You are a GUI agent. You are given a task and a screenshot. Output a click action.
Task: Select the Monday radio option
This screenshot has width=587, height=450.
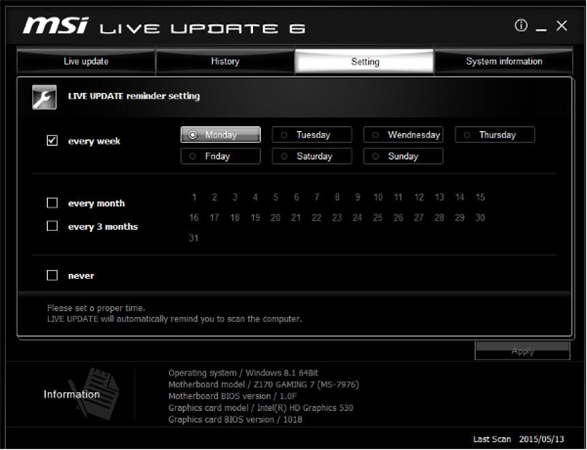[x=220, y=135]
